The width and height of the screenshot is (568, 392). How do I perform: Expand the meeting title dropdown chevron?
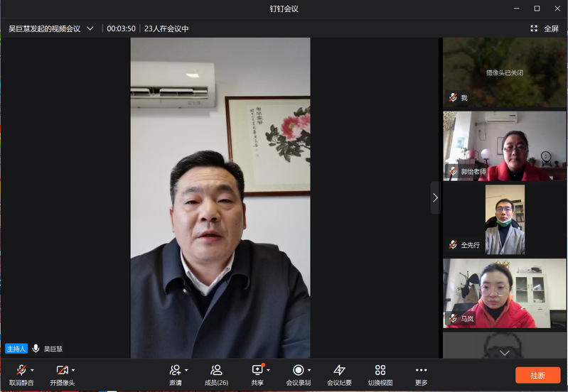point(90,28)
